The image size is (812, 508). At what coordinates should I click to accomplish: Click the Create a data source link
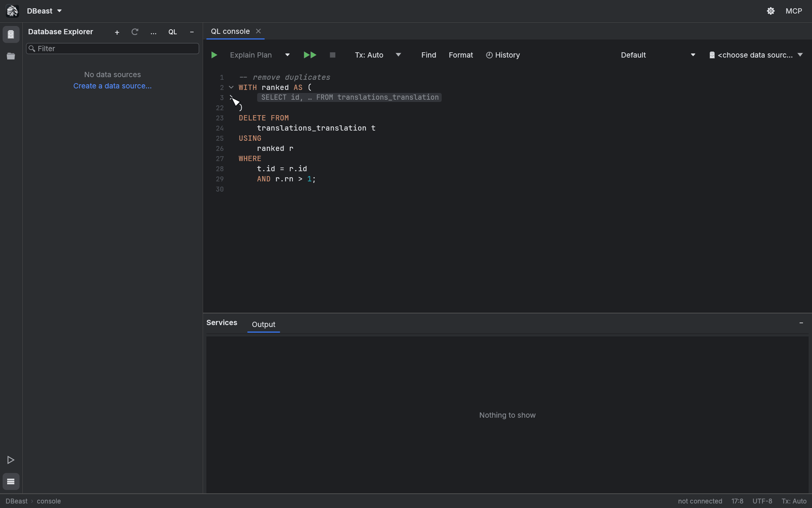coord(112,86)
